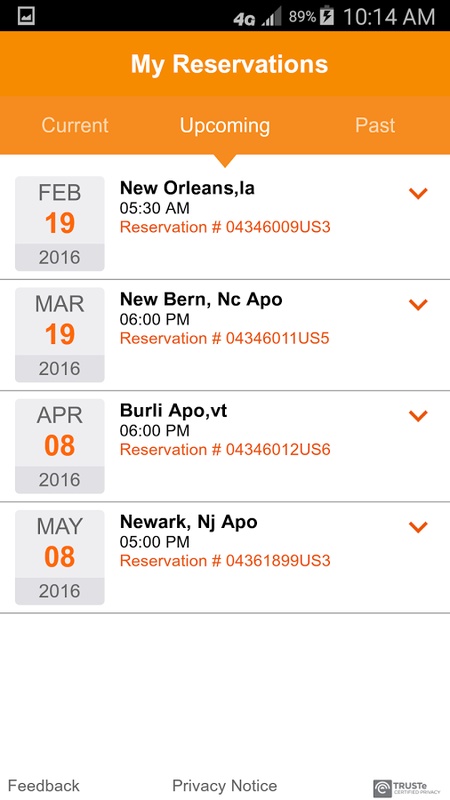Tap the TRUSTe certified privacy badge
450x800 pixels.
406,788
